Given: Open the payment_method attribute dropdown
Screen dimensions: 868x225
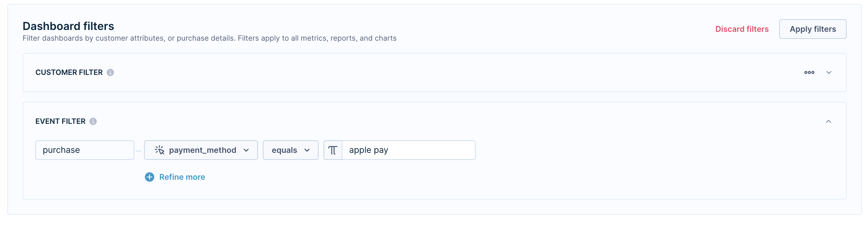Looking at the screenshot, I should [x=201, y=150].
